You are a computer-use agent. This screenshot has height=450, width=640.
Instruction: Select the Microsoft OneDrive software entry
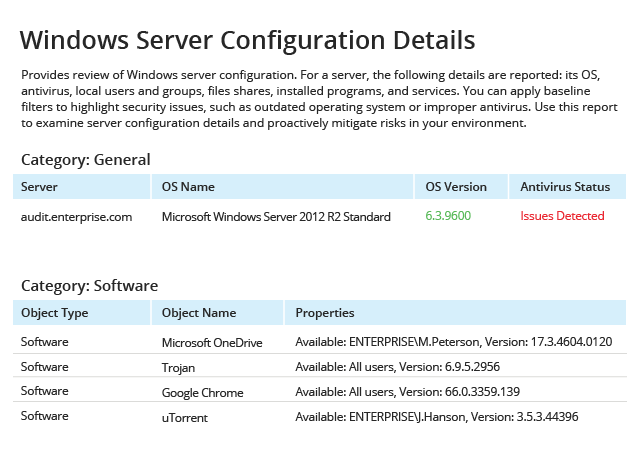point(212,343)
